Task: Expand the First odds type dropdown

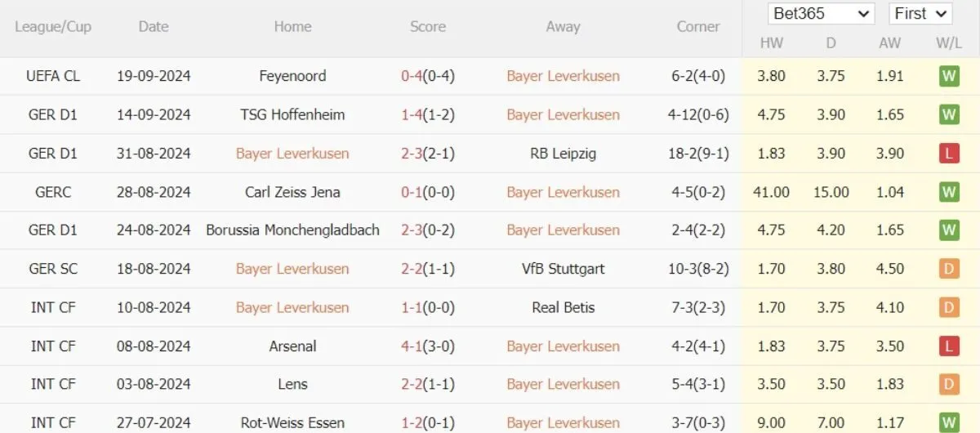Action: click(920, 14)
